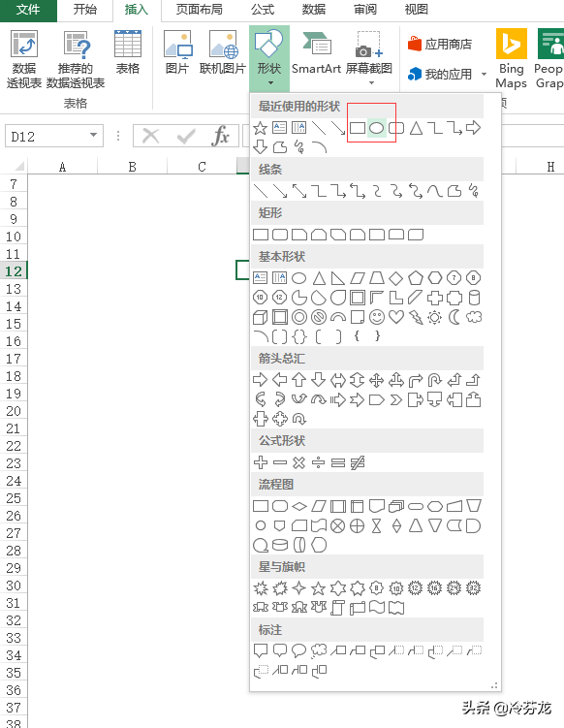Image resolution: width=564 pixels, height=728 pixels.
Task: Select the oval shape in recent shapes
Action: [376, 128]
